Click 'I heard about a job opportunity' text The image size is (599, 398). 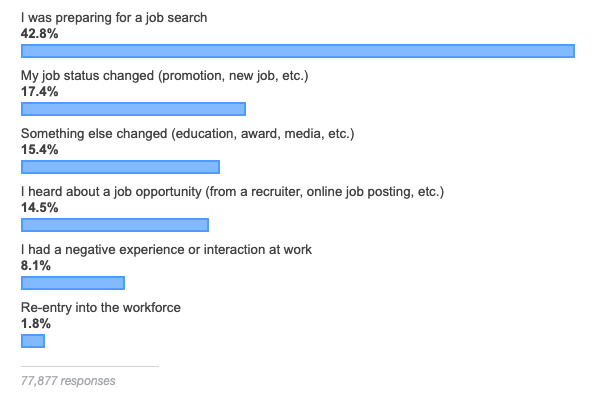click(232, 192)
